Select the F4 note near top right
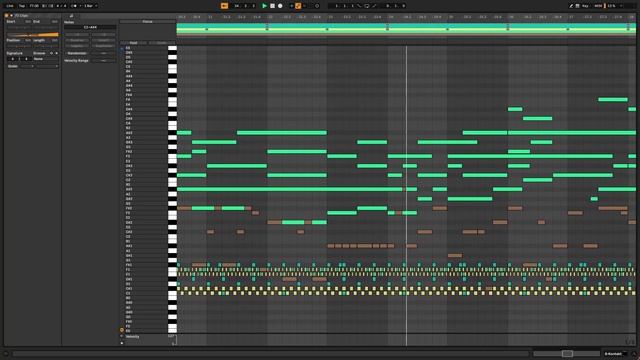The width and height of the screenshot is (640, 360). click(613, 99)
